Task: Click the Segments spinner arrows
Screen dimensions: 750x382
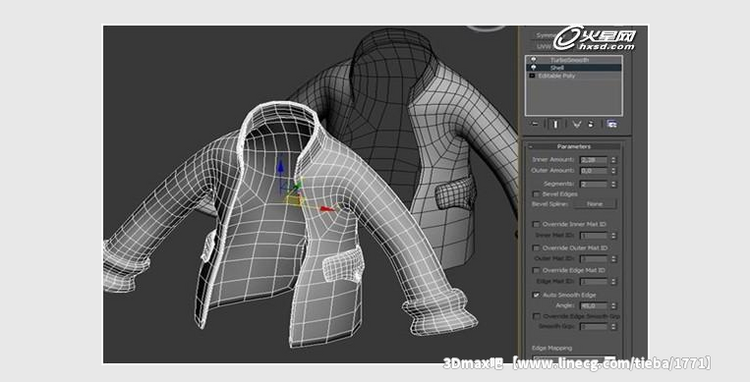Action: [x=614, y=184]
